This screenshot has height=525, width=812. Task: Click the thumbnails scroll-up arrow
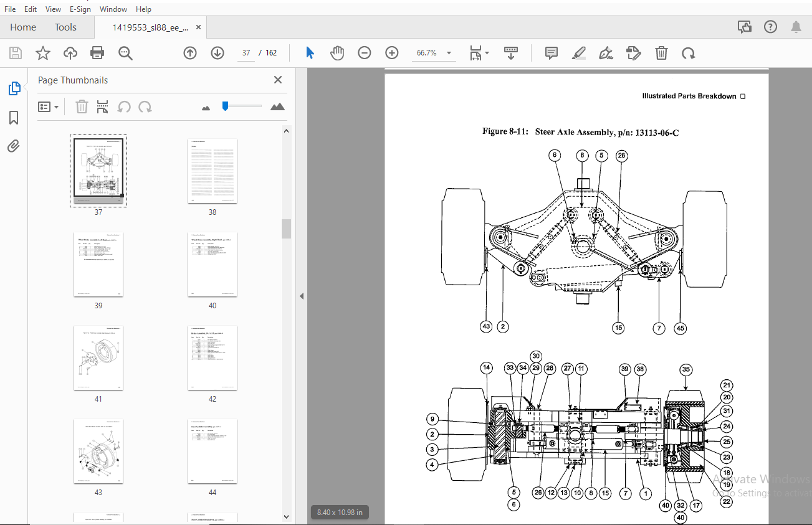pyautogui.click(x=287, y=131)
